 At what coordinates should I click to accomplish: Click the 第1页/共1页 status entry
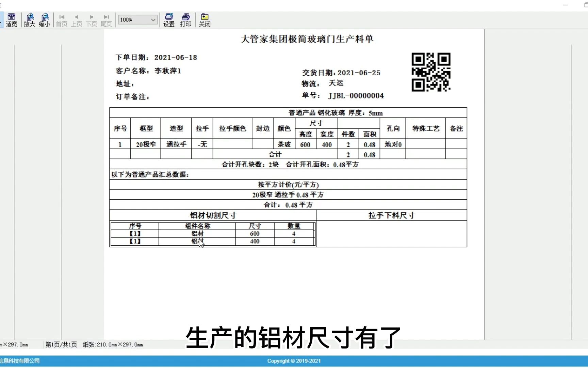pos(61,344)
